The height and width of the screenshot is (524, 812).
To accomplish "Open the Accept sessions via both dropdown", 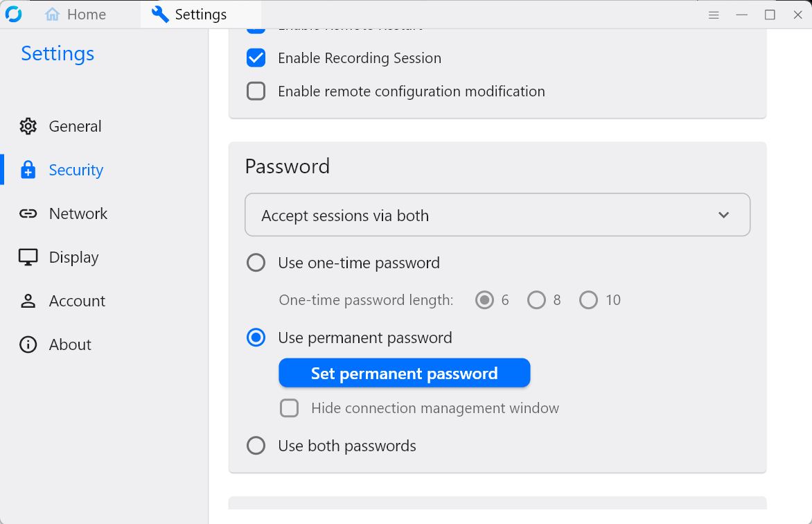I will pyautogui.click(x=497, y=215).
